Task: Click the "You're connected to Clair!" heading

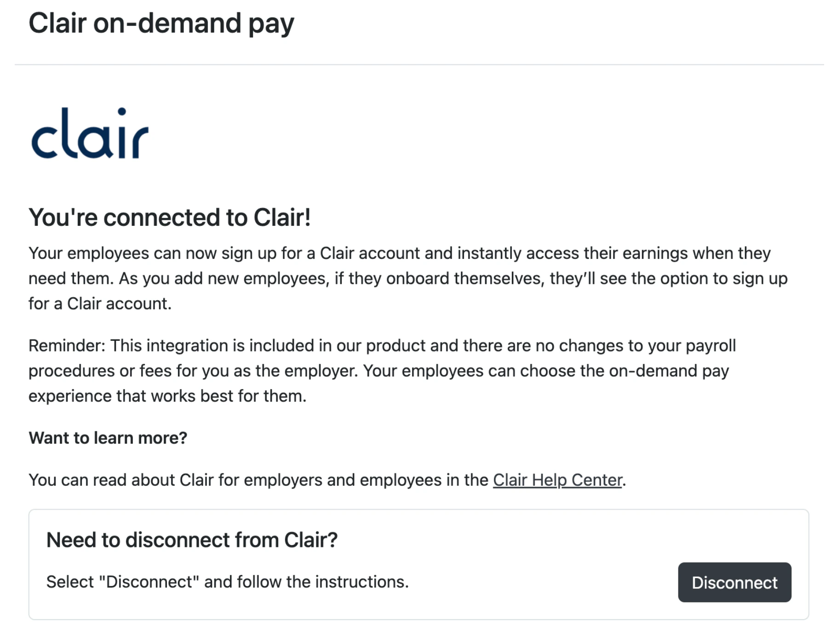Action: tap(170, 217)
